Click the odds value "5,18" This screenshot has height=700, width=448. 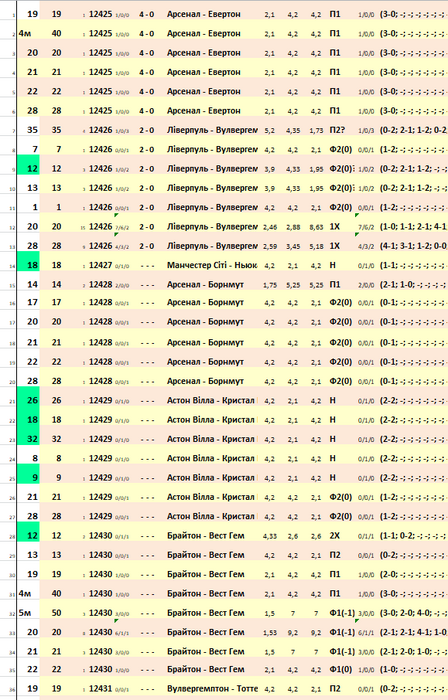316,246
